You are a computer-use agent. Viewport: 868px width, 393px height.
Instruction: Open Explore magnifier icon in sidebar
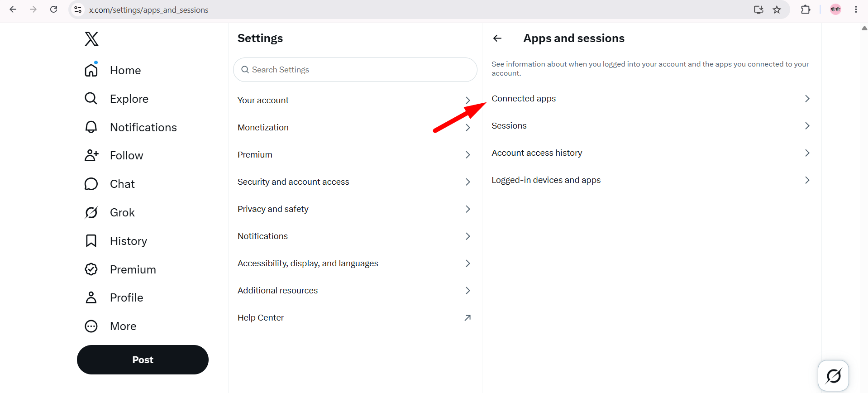91,98
